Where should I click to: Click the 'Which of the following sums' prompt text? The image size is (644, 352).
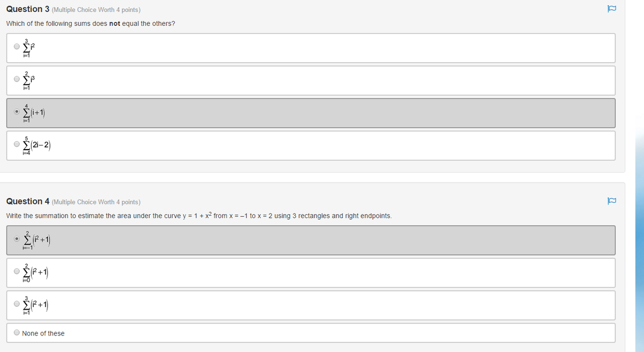tap(90, 24)
